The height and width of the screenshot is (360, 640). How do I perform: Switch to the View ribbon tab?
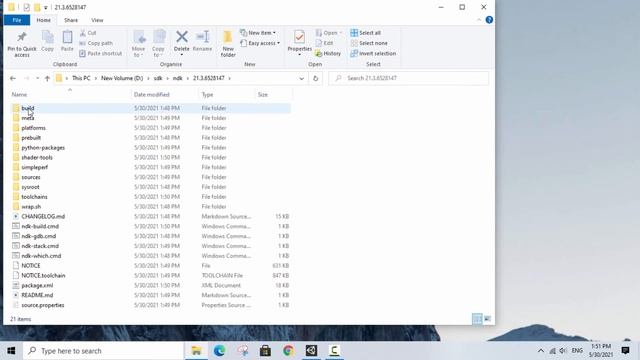[x=97, y=20]
